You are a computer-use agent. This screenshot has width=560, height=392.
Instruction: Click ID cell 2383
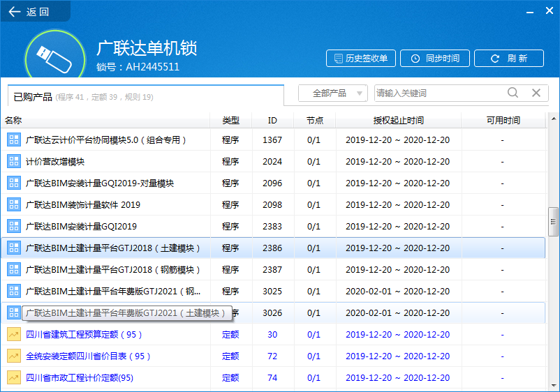[272, 227]
